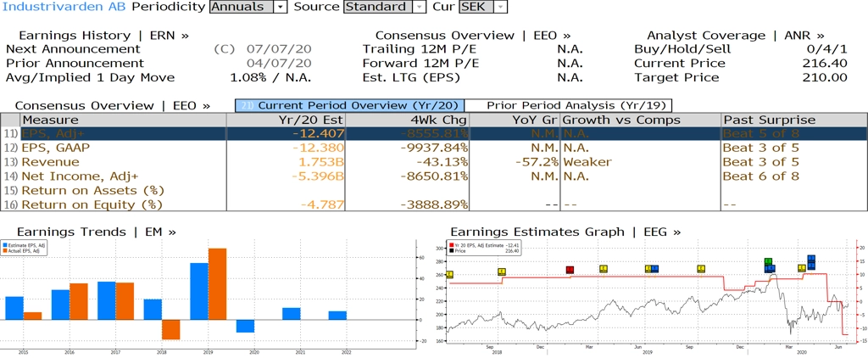Image resolution: width=868 pixels, height=358 pixels.
Task: Select row 11) EPS, Adj+
Action: click(x=434, y=133)
